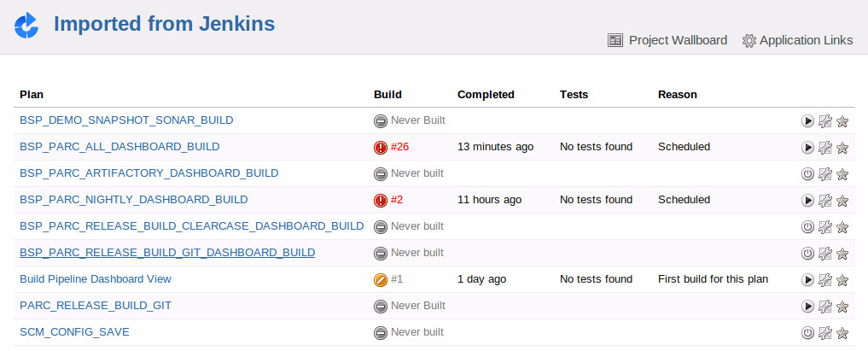
Task: Favourite the Build Pipeline Dashboard View star
Action: (x=842, y=280)
